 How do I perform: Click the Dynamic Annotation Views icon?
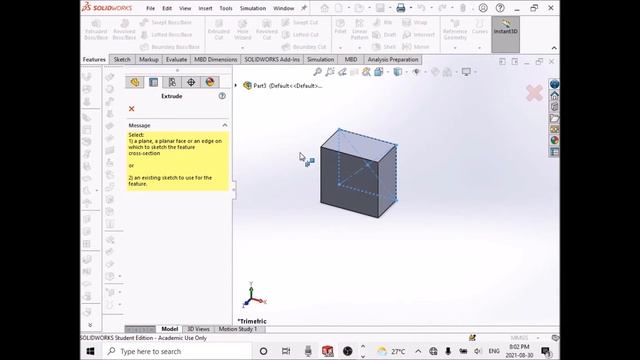366,72
